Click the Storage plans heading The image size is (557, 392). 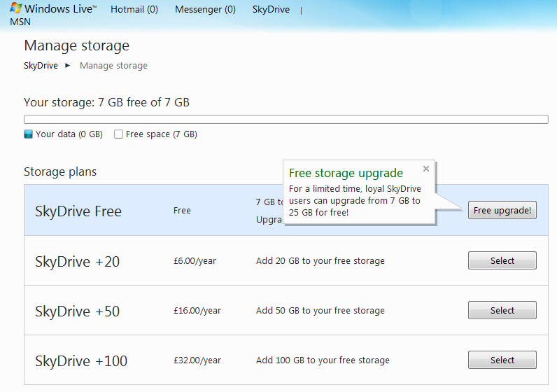pyautogui.click(x=60, y=171)
